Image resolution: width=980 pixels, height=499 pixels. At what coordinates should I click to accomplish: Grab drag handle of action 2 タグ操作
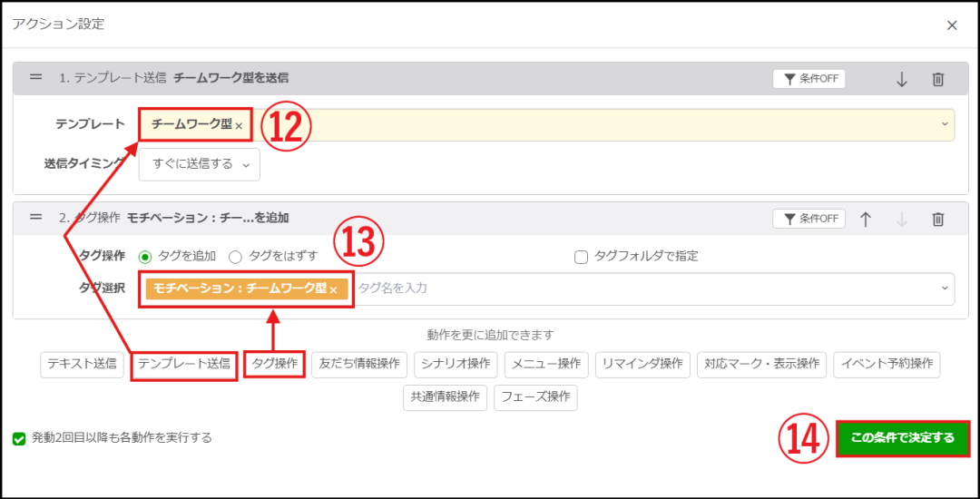(x=36, y=218)
